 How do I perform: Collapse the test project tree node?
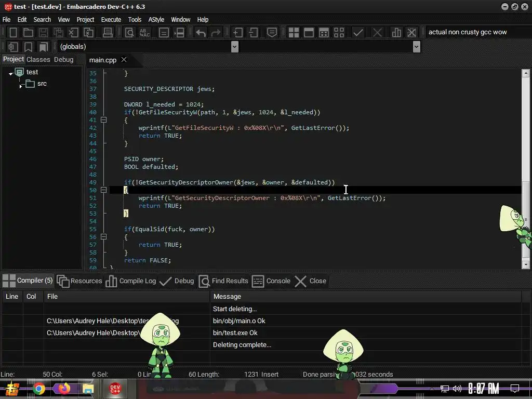point(11,73)
